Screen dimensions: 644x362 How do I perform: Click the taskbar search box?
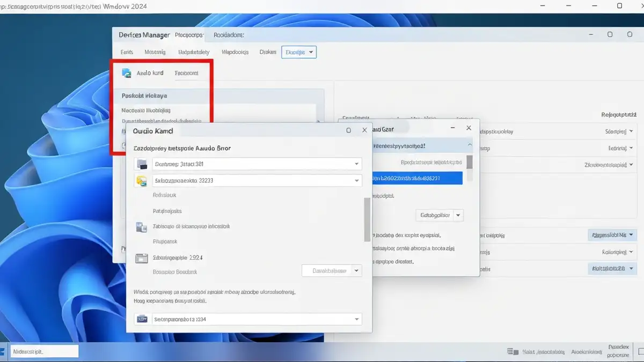[x=44, y=352]
